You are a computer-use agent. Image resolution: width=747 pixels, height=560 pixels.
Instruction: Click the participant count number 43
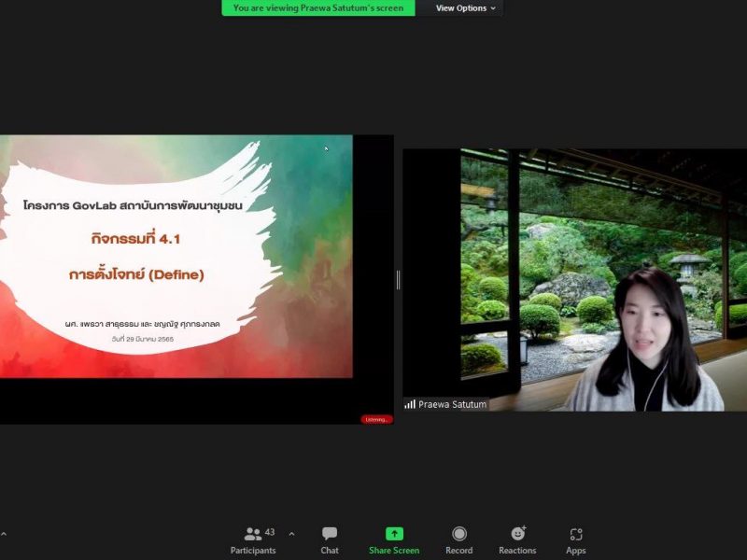[270, 532]
